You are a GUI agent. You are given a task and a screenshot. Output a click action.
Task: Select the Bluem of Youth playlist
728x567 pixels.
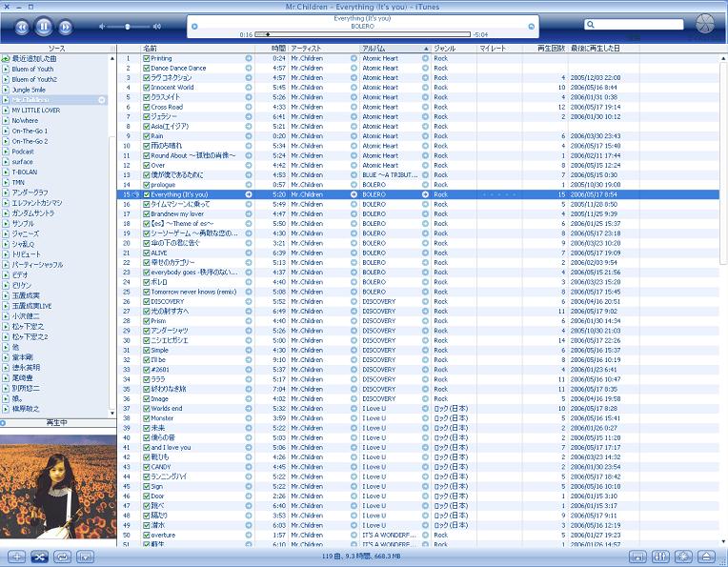tap(32, 70)
